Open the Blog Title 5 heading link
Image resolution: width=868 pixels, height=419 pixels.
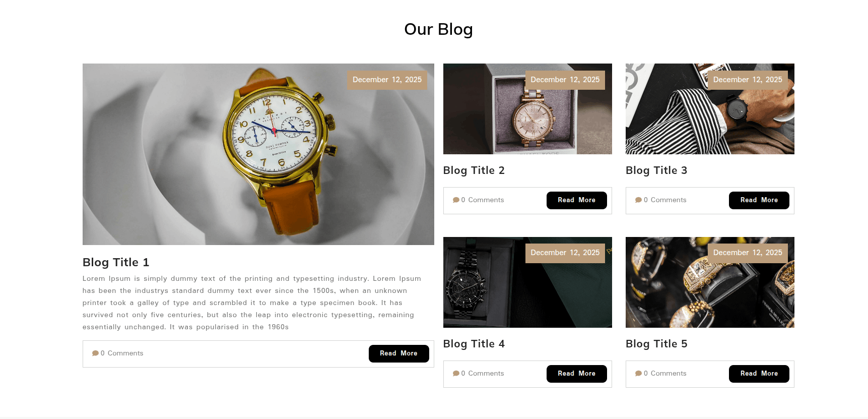pos(656,344)
